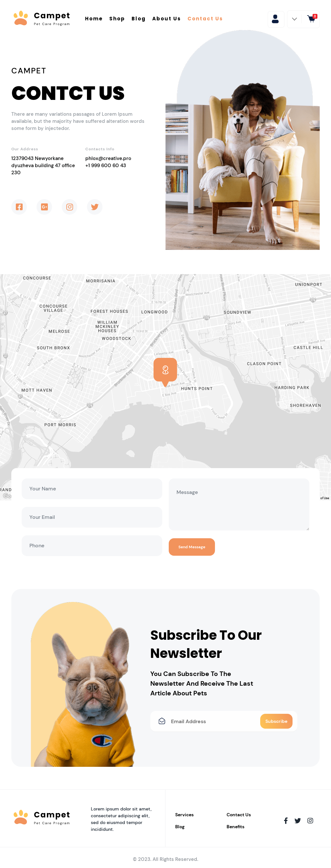Click the newsletter Email Address field
The image size is (331, 868).
tap(212, 721)
